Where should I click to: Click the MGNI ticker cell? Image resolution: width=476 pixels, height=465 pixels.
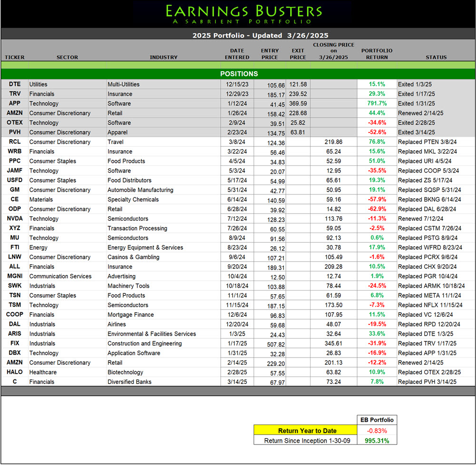point(15,276)
